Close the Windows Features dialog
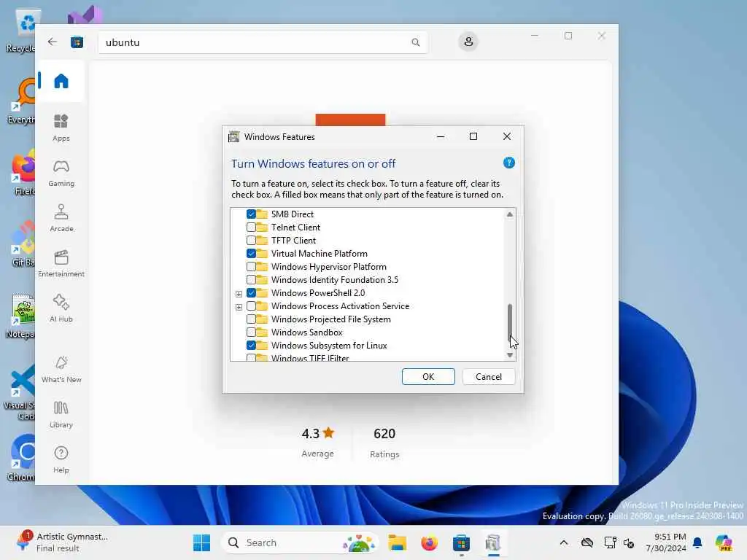The image size is (747, 560). point(507,136)
